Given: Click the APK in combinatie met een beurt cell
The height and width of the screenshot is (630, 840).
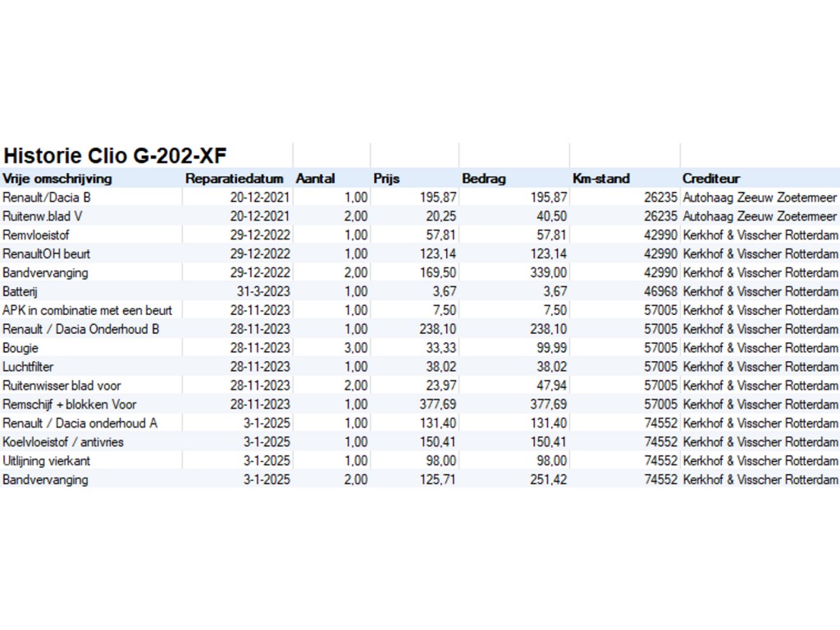Looking at the screenshot, I should pyautogui.click(x=88, y=310).
